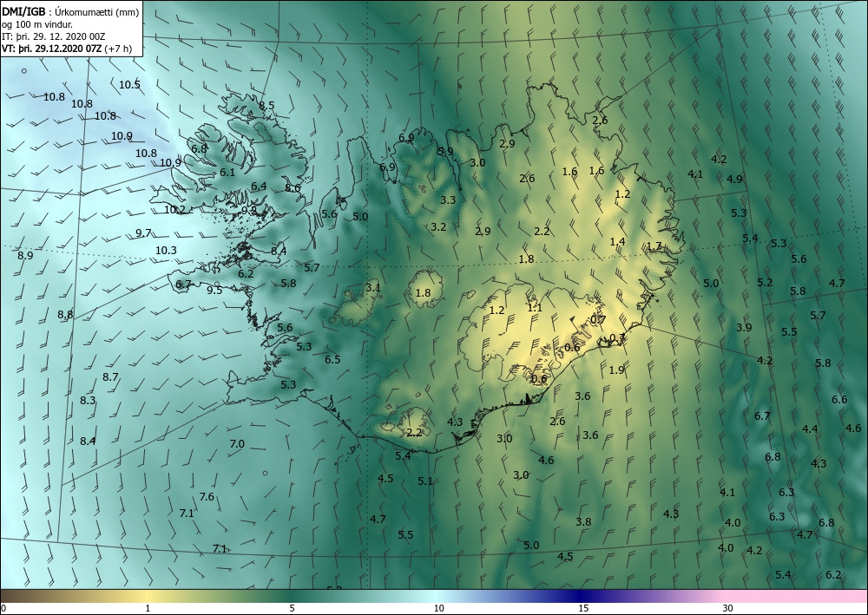Viewport: 868px width, 615px height.
Task: Click the 9.7 value label
Action: [143, 232]
